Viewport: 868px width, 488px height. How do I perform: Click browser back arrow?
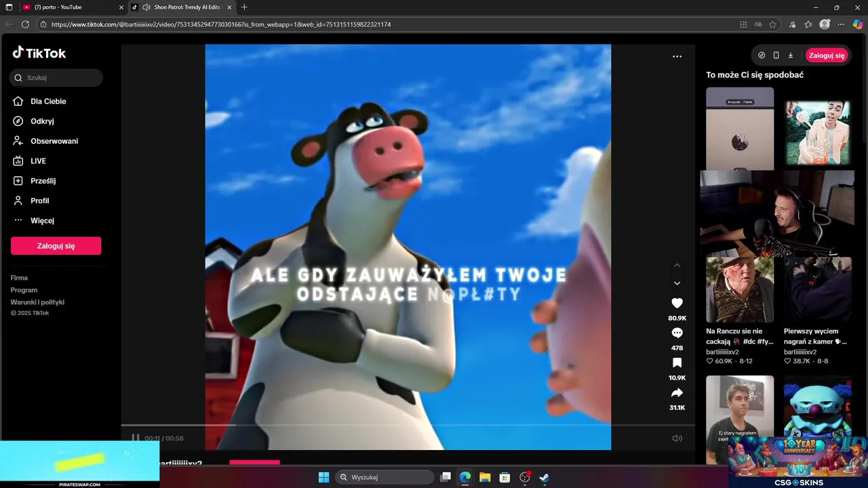(9, 24)
